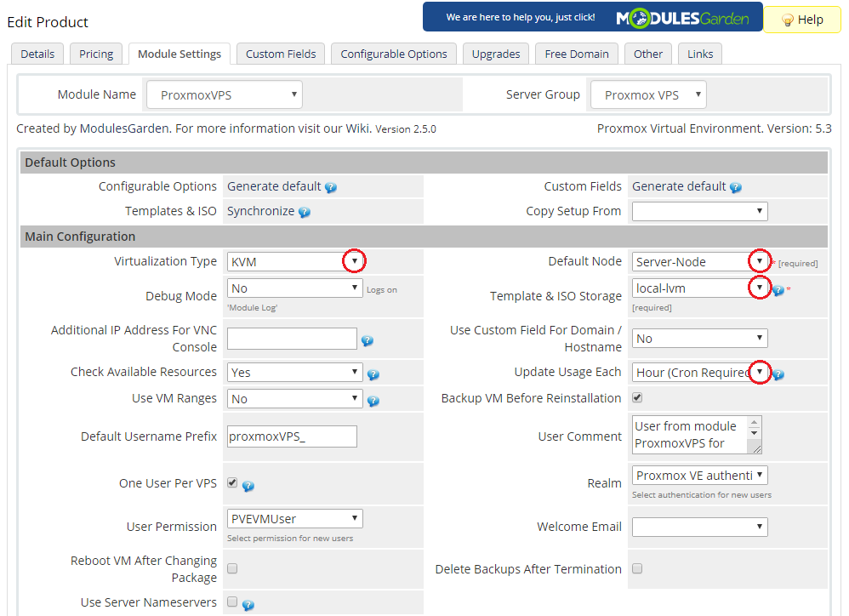
Task: Click Default Username Prefix input field
Action: [292, 436]
